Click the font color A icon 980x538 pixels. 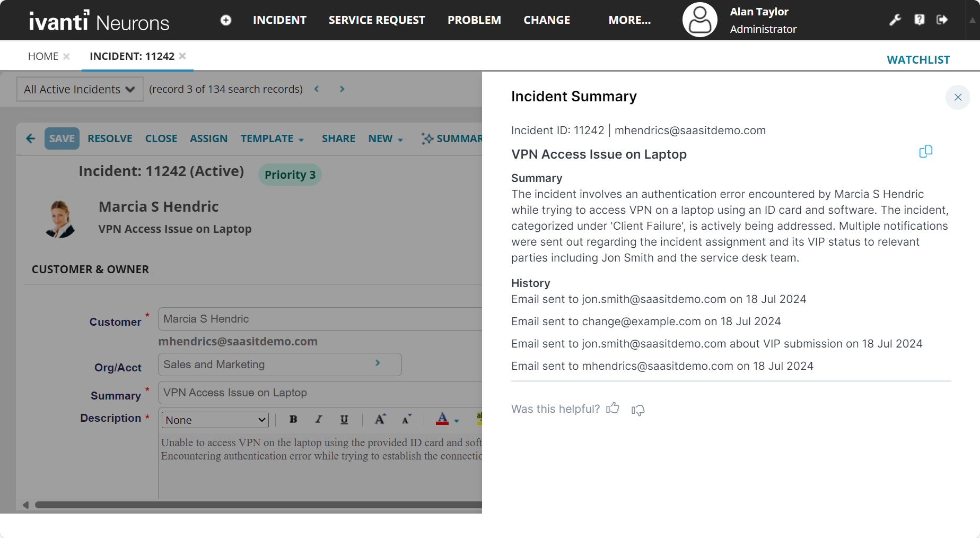442,419
